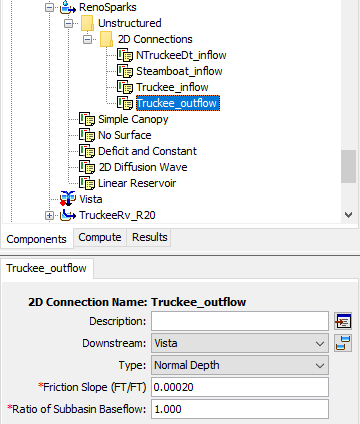The image size is (360, 424).
Task: Click the Vista junction icon
Action: point(68,199)
